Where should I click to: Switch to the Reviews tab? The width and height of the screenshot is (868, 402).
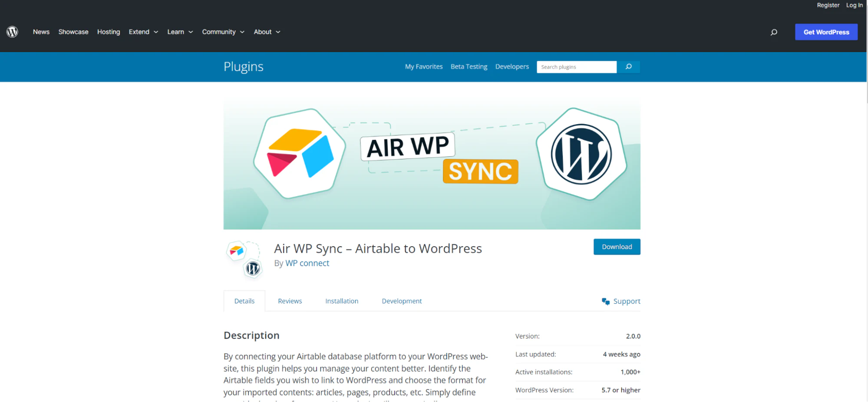point(290,301)
